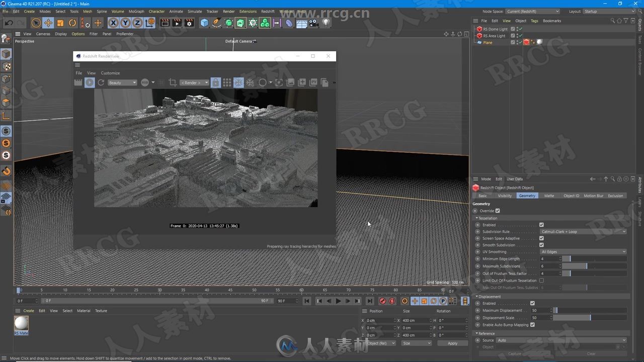Open the Simulate menu
The image size is (644, 362).
(x=195, y=11)
